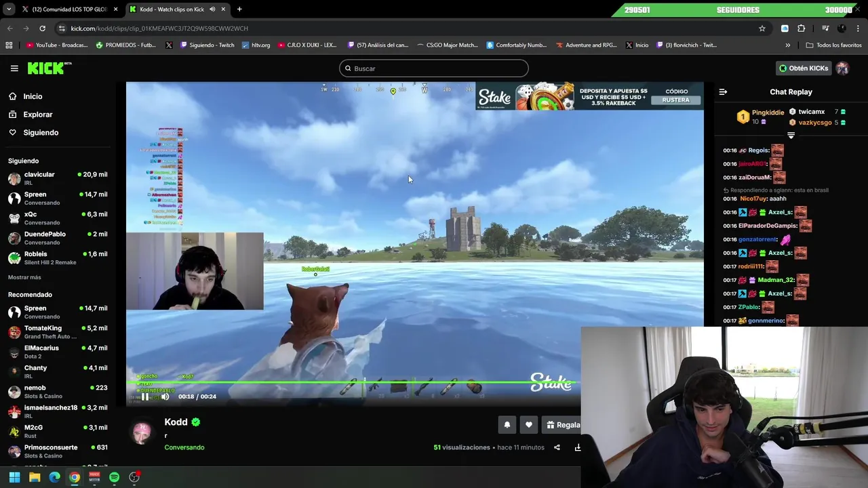Open the tab search dropdown arrow
868x488 pixels.
coord(8,9)
